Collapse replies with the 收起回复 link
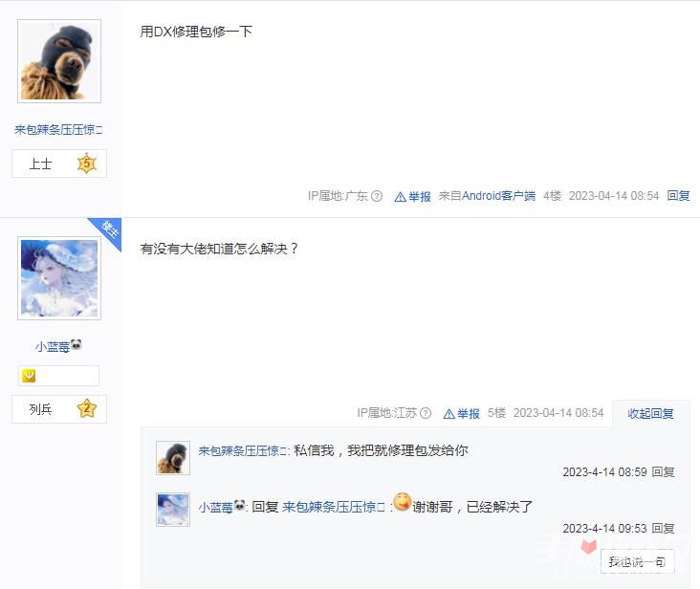The image size is (700, 589). [650, 414]
